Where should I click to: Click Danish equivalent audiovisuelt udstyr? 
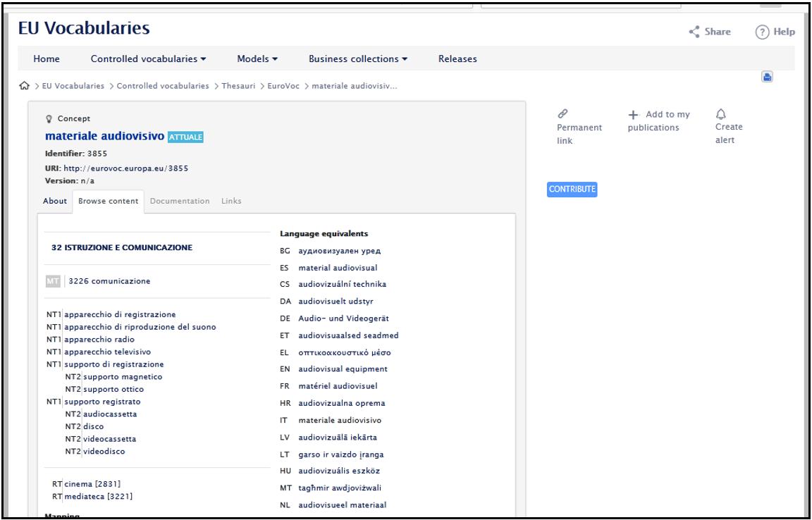(336, 301)
